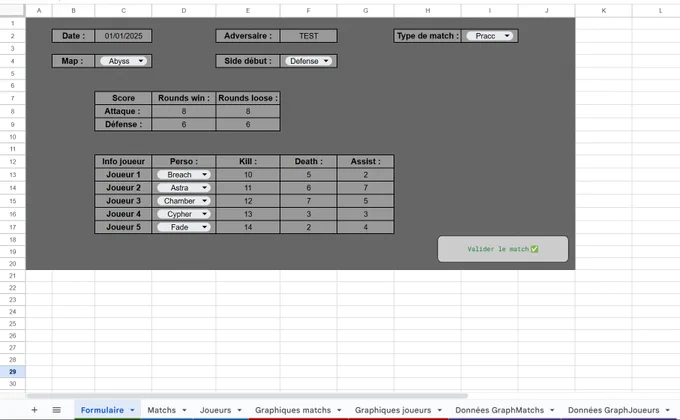Click the horizontal scrollbar
The height and width of the screenshot is (420, 680).
point(247,396)
